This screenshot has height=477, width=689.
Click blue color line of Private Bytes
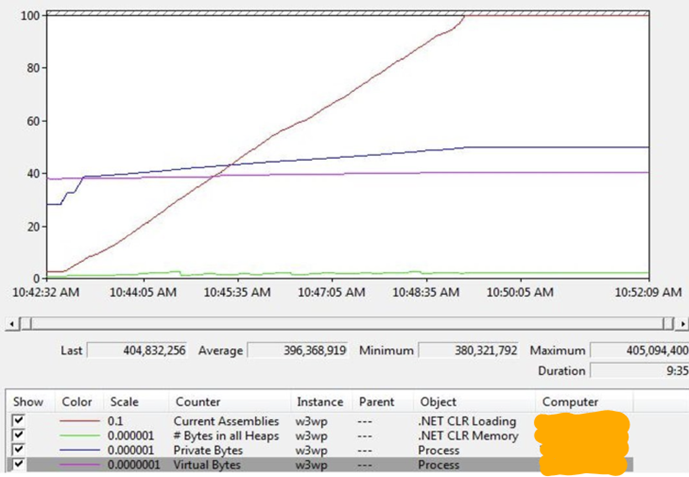(x=80, y=450)
